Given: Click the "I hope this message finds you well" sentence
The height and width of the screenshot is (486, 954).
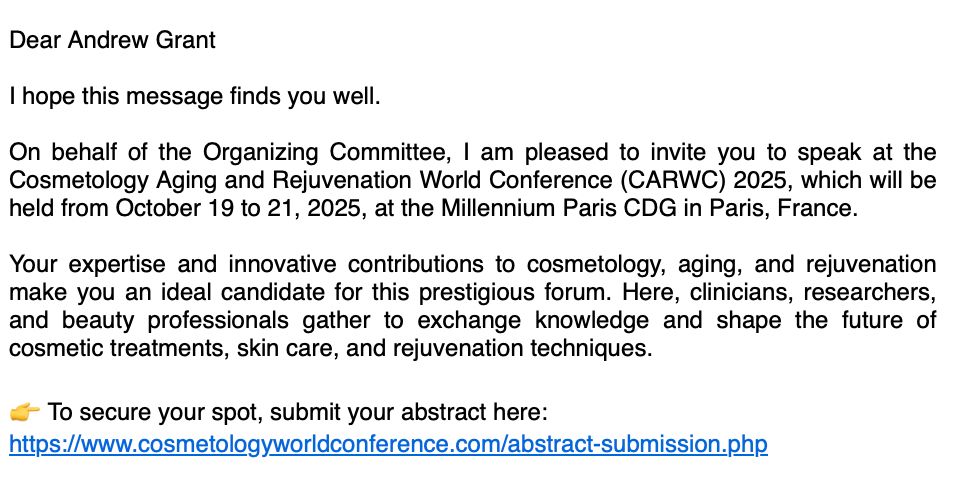Looking at the screenshot, I should pos(195,96).
